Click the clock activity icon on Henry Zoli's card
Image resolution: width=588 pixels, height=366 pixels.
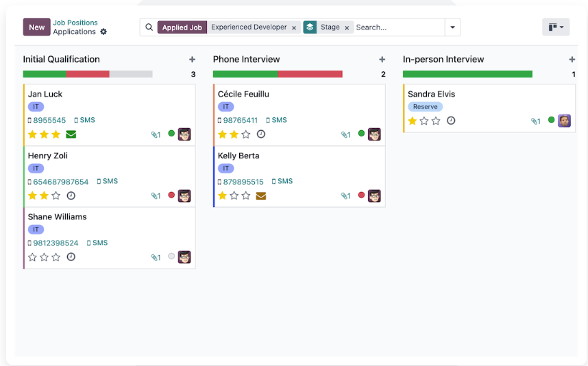coord(71,196)
